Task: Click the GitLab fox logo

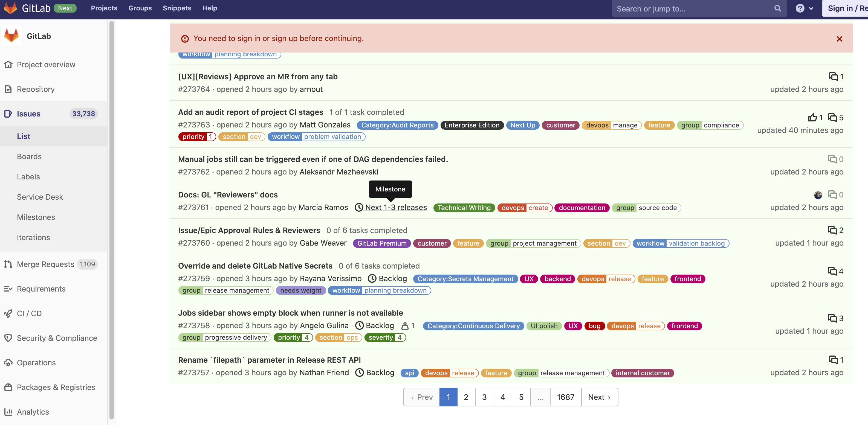Action: click(x=10, y=8)
